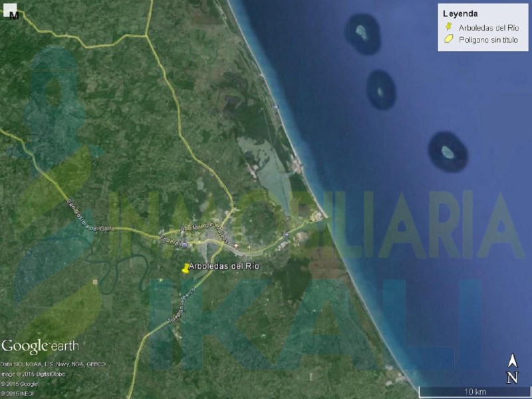Click the 10 km scale bar
This screenshot has height=399, width=532.
pyautogui.click(x=474, y=389)
